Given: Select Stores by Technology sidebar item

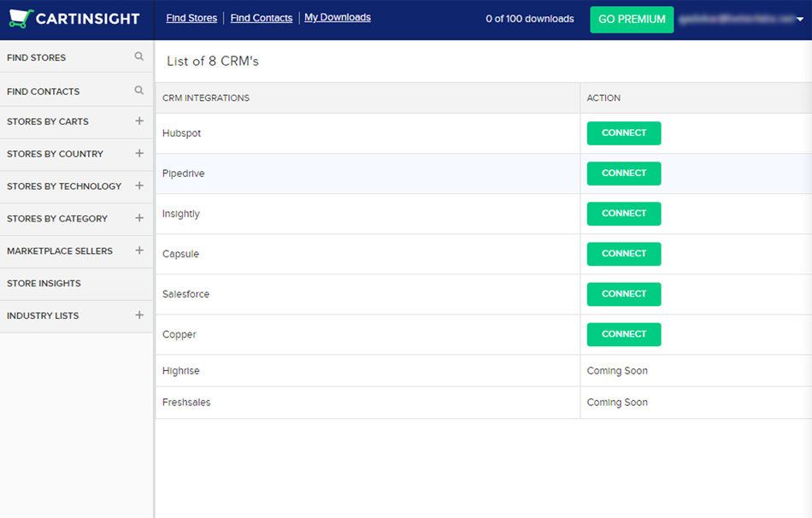Looking at the screenshot, I should tap(77, 186).
